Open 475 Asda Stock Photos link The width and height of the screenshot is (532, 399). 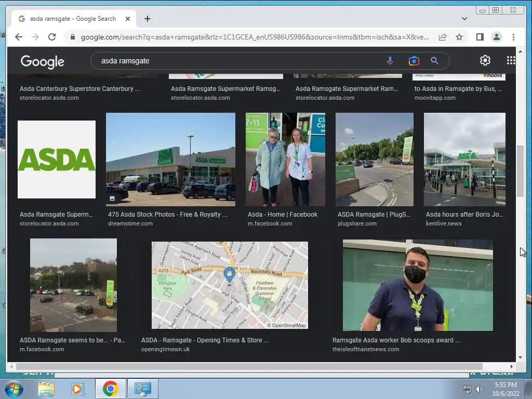(168, 215)
